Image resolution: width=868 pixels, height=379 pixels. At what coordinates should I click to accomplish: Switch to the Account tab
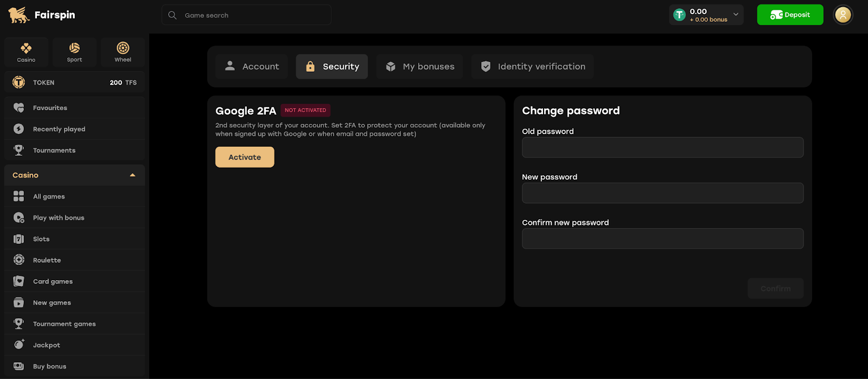(252, 66)
